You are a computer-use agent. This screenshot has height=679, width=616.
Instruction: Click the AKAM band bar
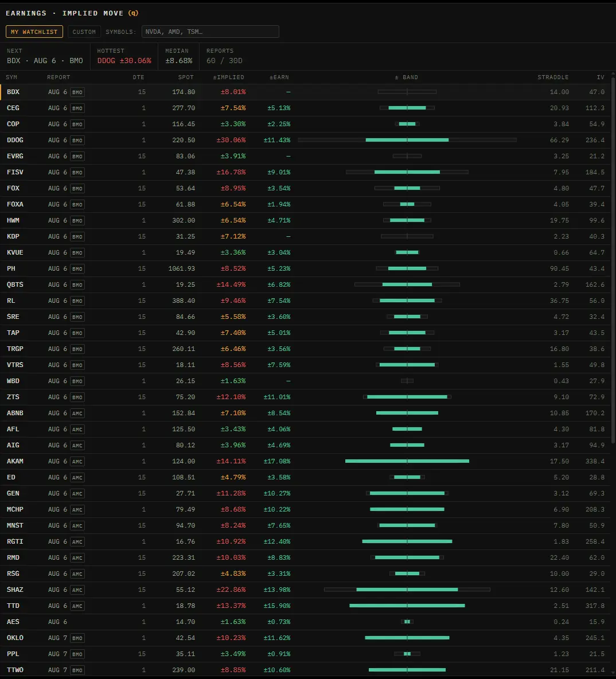[407, 461]
